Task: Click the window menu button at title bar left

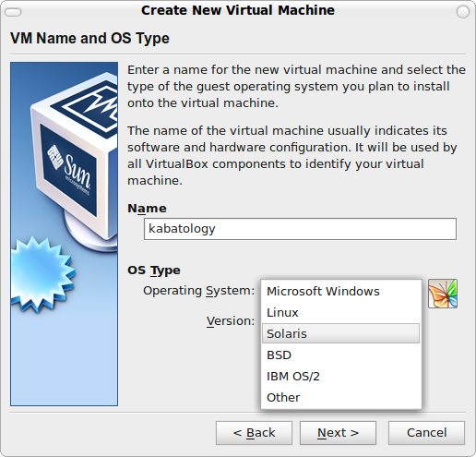Action: click(13, 12)
